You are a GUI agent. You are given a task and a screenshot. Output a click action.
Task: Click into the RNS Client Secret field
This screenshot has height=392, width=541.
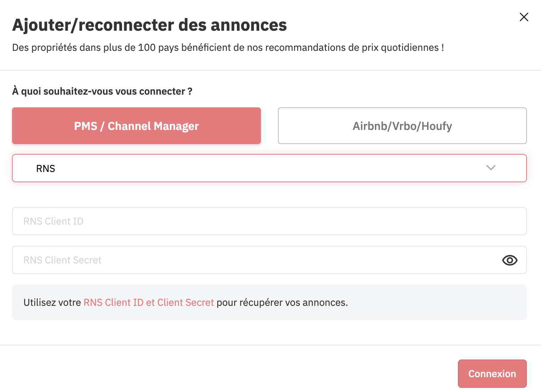269,260
